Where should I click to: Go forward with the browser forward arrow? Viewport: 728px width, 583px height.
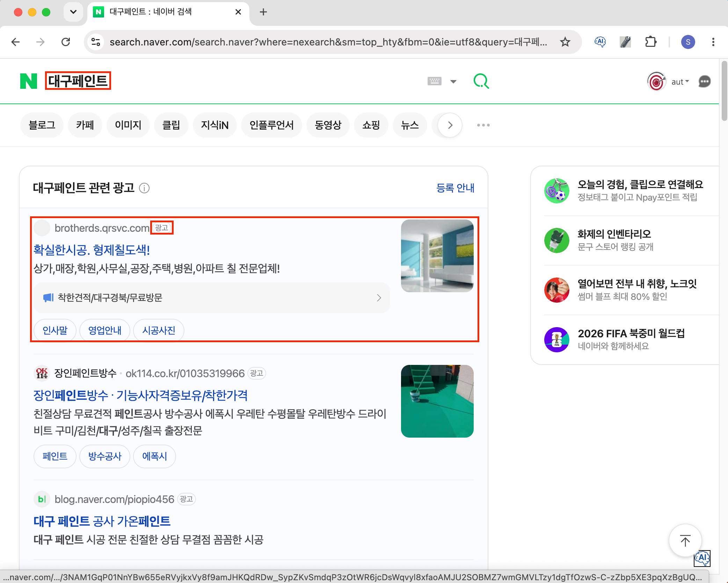(41, 42)
